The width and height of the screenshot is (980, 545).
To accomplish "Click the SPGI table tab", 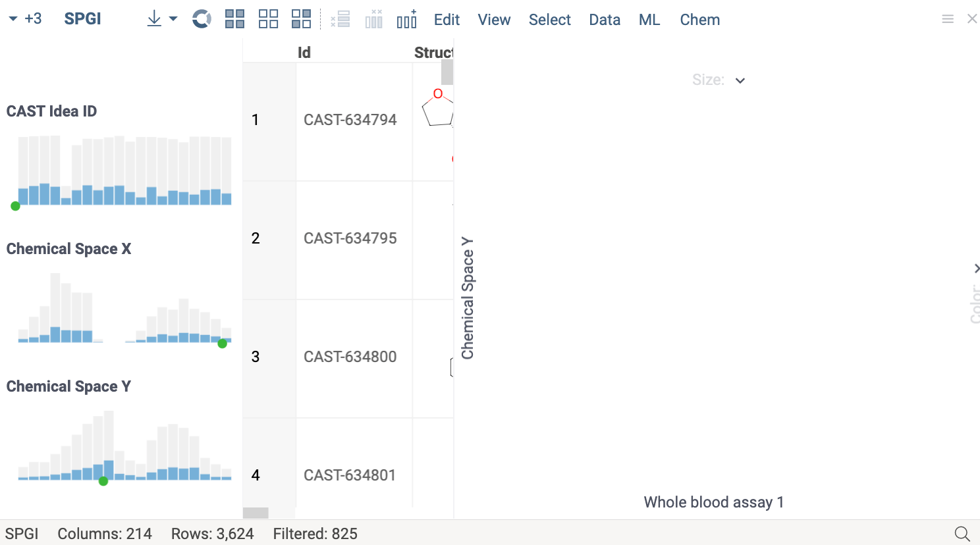I will [82, 18].
